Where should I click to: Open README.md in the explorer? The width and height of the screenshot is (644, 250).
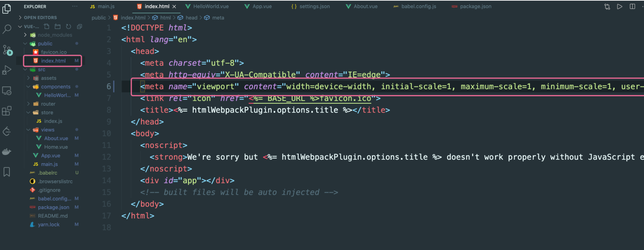49,216
